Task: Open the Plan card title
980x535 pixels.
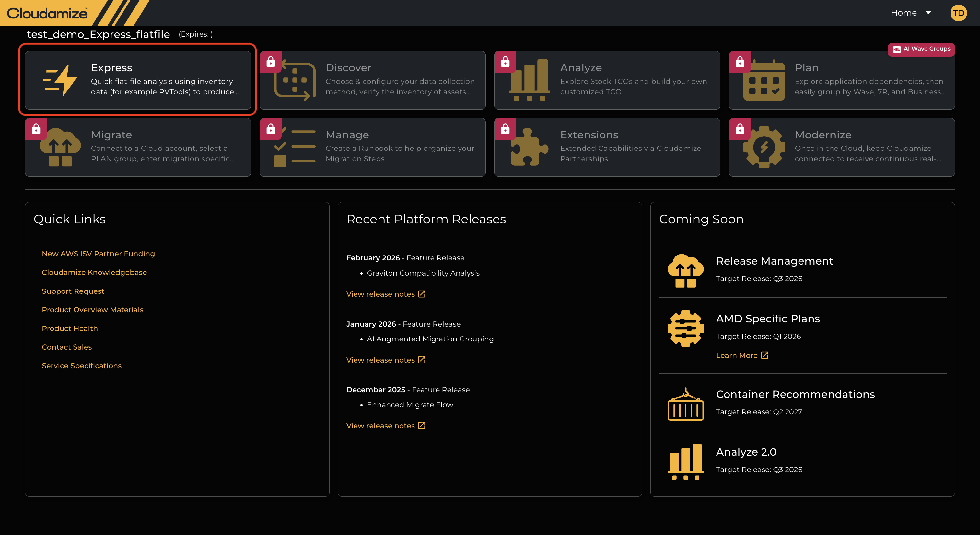Action: coord(806,68)
